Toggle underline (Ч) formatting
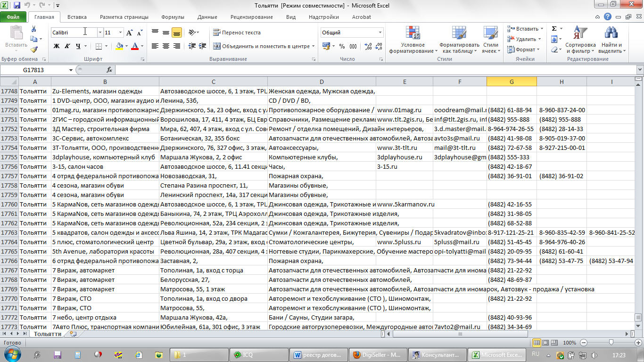The image size is (644, 362). tap(78, 46)
